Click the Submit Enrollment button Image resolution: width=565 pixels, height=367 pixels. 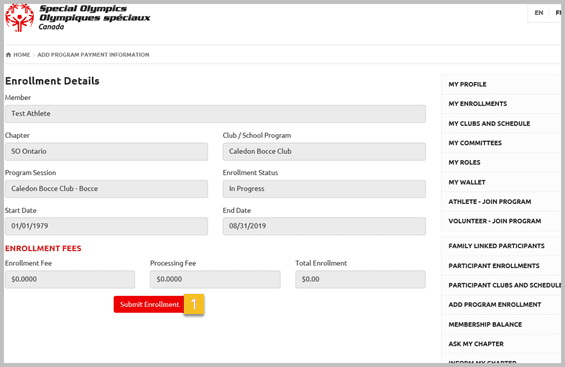point(149,304)
